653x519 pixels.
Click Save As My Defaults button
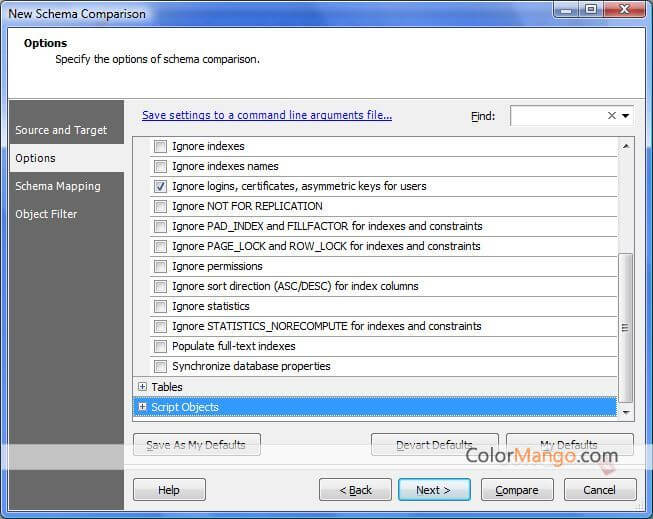pyautogui.click(x=196, y=445)
